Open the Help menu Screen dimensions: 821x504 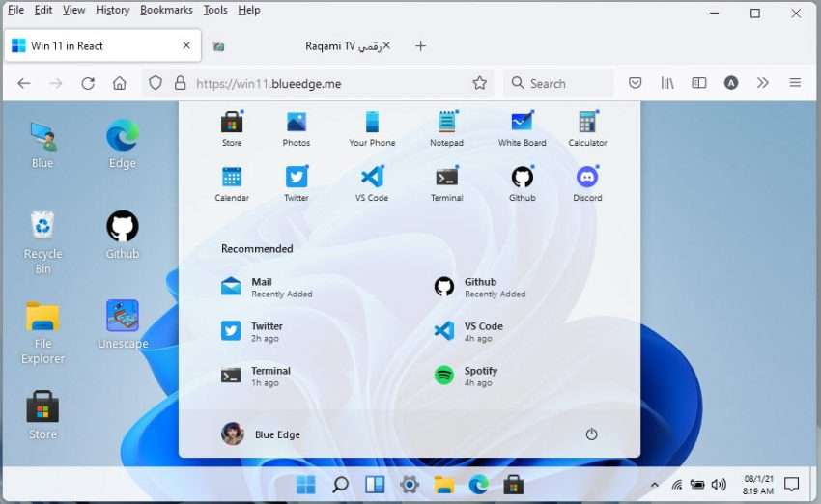pyautogui.click(x=248, y=10)
